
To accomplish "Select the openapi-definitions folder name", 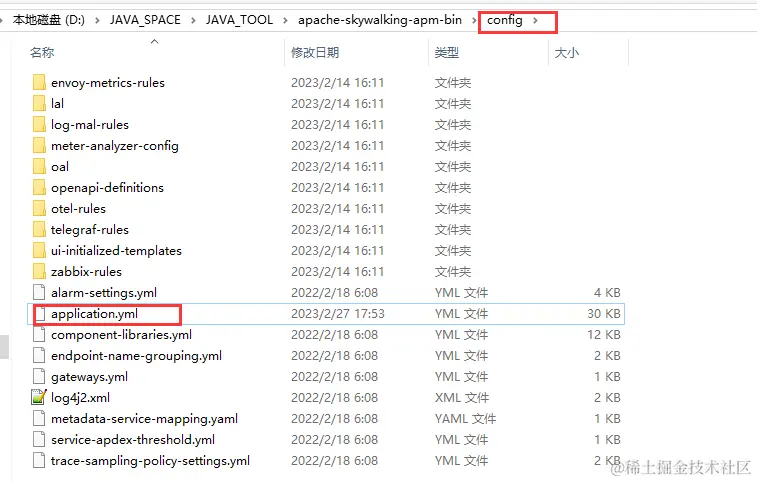I will (x=107, y=187).
